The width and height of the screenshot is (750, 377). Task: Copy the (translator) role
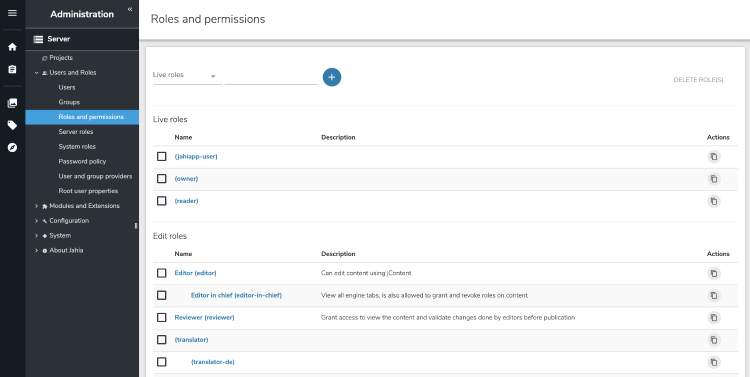714,340
